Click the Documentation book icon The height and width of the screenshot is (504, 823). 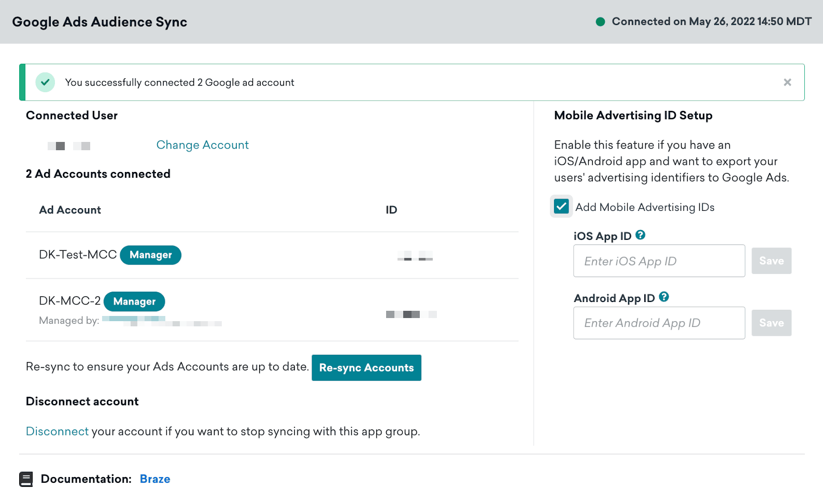point(26,479)
